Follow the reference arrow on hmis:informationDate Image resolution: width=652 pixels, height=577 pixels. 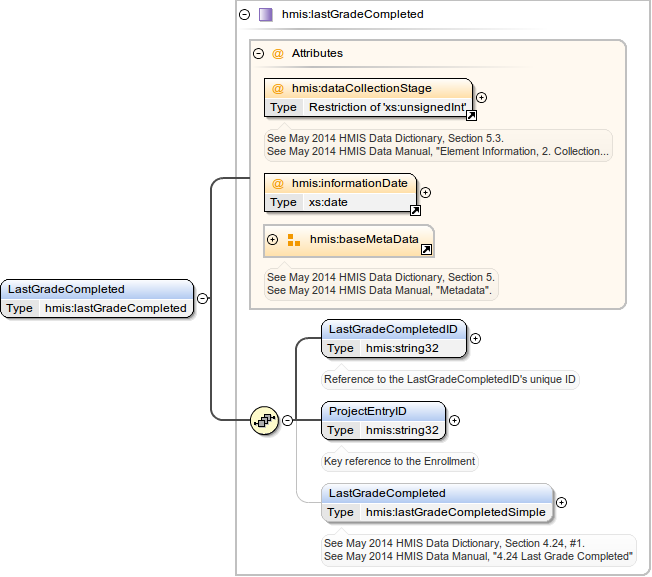click(x=415, y=210)
